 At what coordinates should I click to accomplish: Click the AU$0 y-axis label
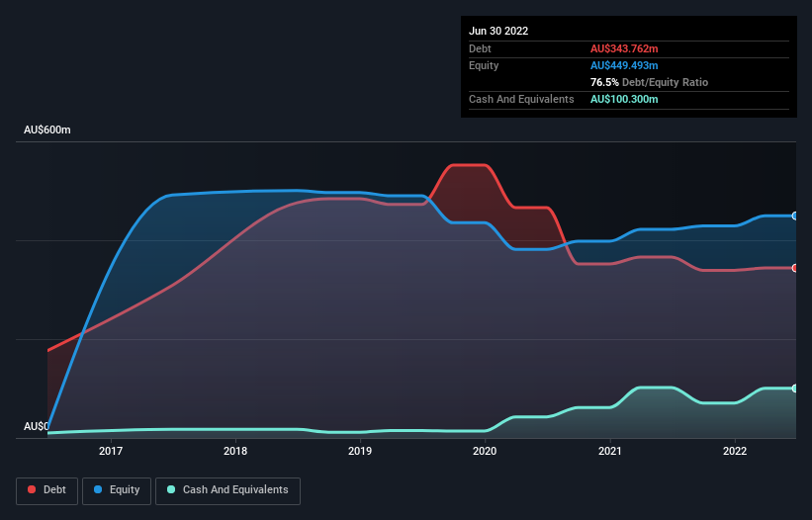(36, 426)
